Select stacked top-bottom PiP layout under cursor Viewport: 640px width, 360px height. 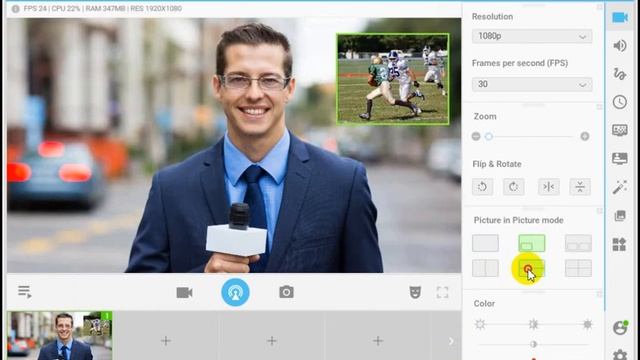point(532,268)
